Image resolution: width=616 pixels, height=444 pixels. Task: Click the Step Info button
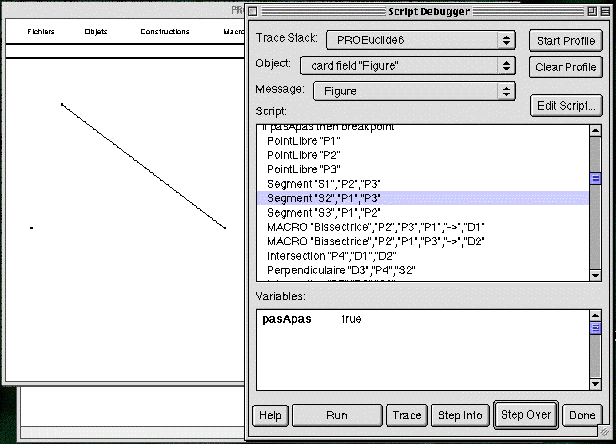point(461,414)
